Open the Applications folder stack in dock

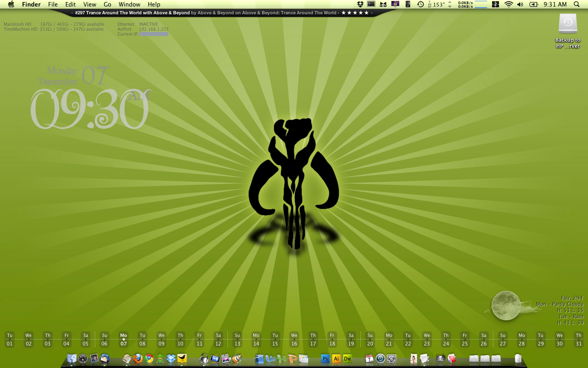tap(474, 359)
